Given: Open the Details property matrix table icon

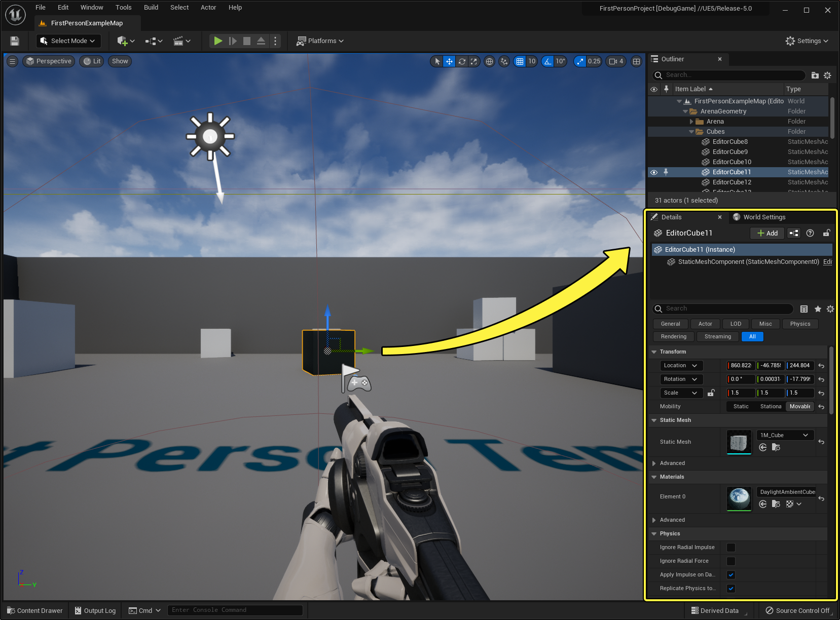Looking at the screenshot, I should tap(804, 309).
